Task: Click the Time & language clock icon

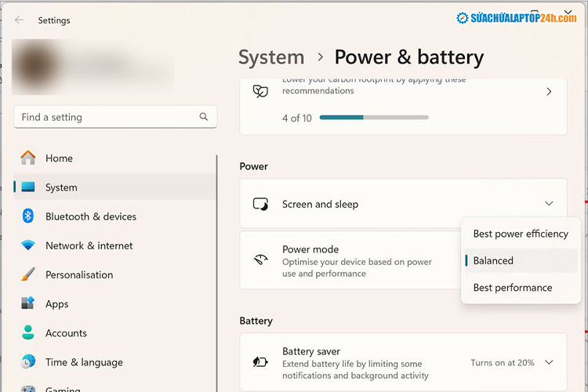Action: pyautogui.click(x=28, y=361)
